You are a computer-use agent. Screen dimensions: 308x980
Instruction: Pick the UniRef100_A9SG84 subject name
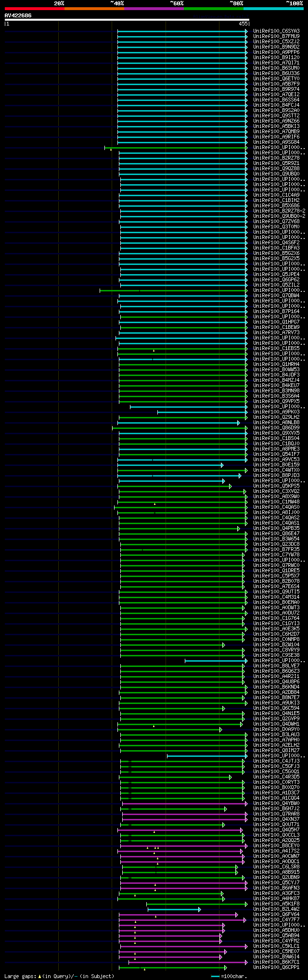pos(276,142)
